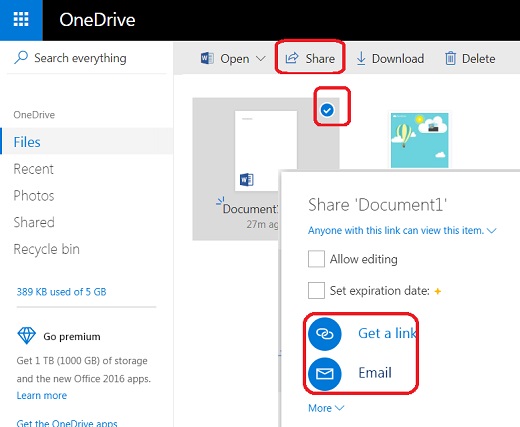Click the Word icon beside Open
520x427 pixels.
tap(207, 58)
